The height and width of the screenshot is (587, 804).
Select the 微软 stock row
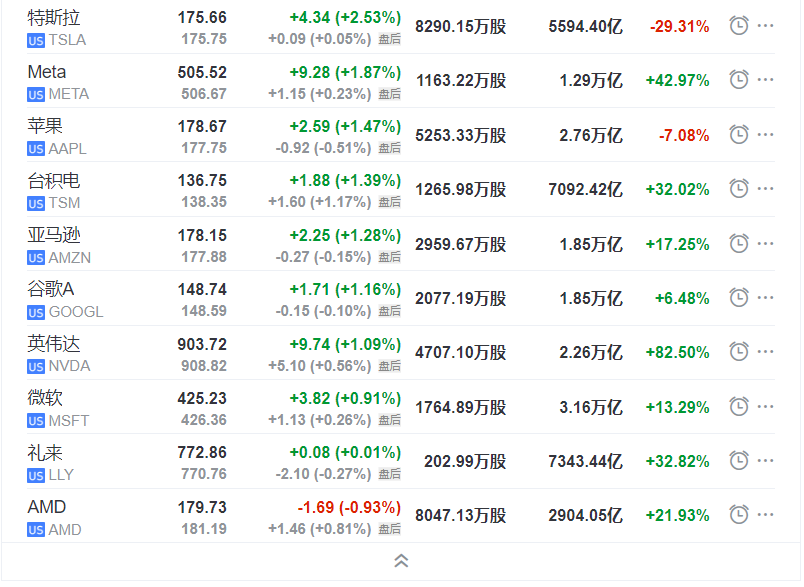tap(45, 398)
